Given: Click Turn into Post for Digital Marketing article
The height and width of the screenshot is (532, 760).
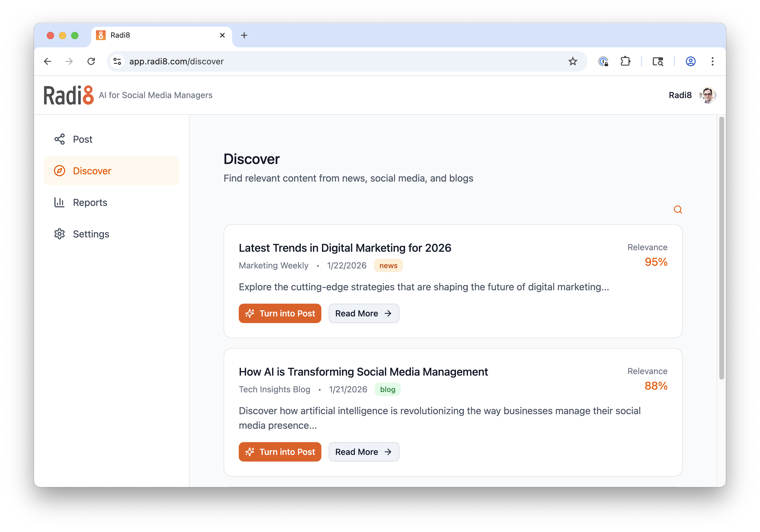Looking at the screenshot, I should click(x=280, y=313).
